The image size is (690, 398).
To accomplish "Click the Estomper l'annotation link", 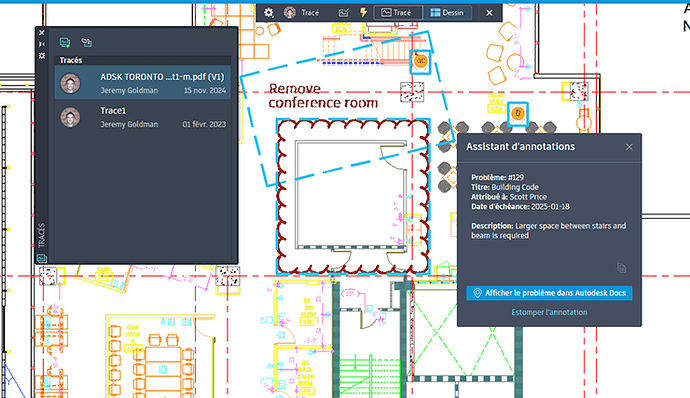I will click(549, 312).
